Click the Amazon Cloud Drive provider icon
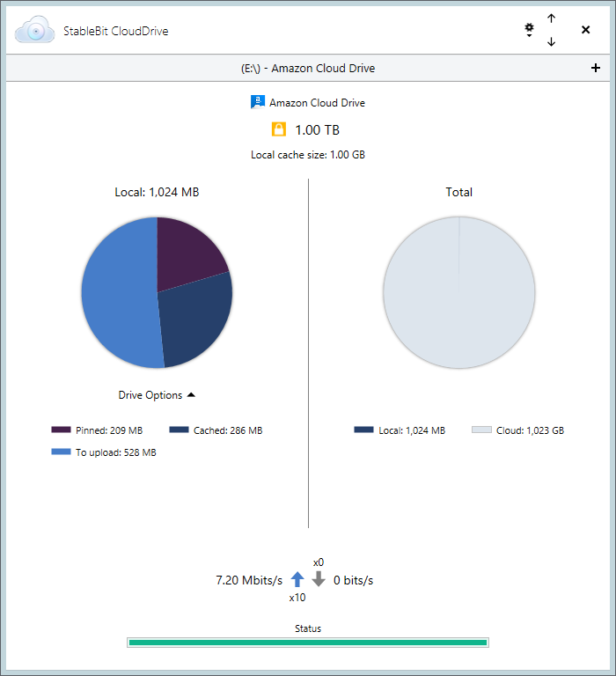The image size is (616, 676). (257, 102)
